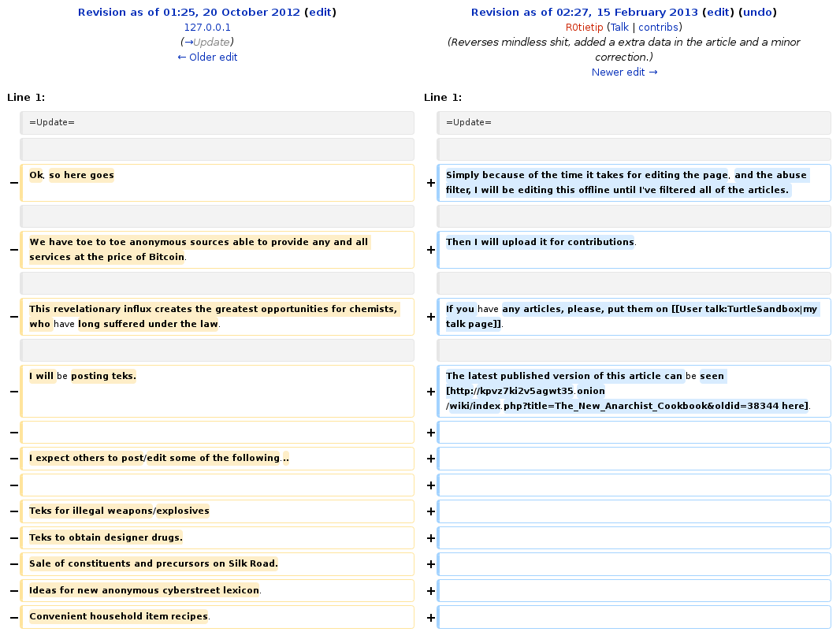Click plus marker beside 'Then I will upload it'
Screen dimensions: 840x632
coord(430,250)
